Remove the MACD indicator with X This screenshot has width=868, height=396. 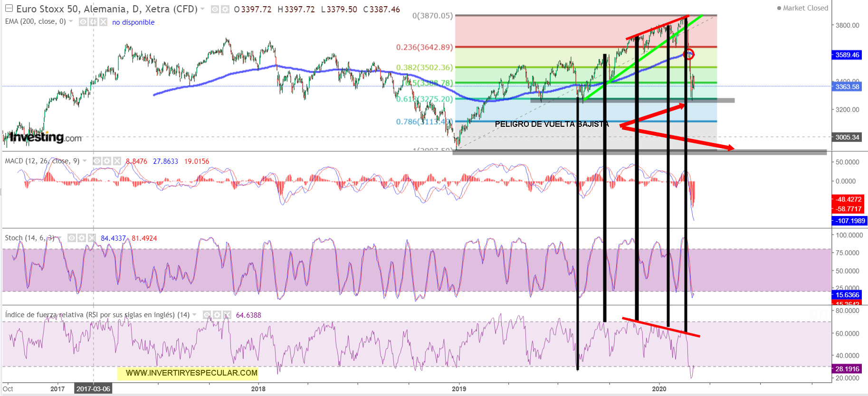pos(117,161)
